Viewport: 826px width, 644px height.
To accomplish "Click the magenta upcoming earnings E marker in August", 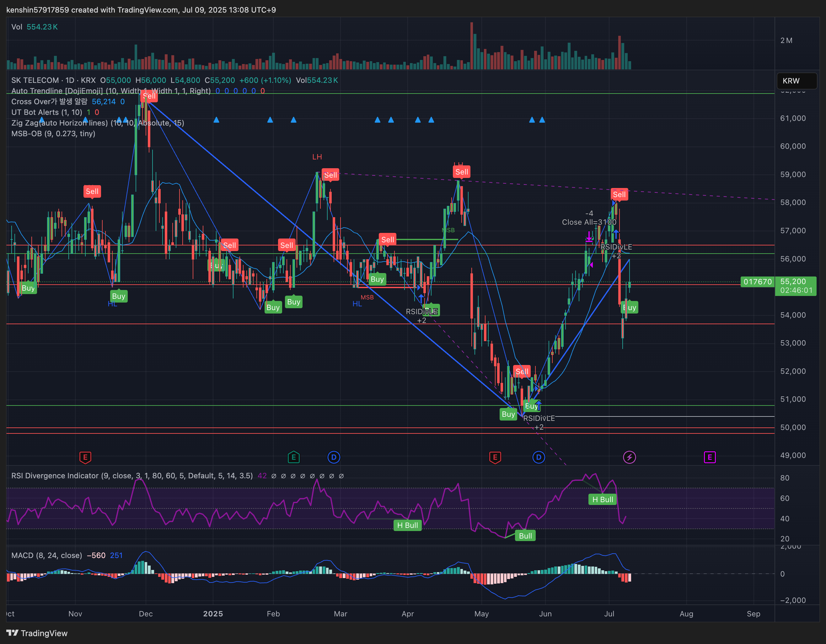I will (x=710, y=457).
